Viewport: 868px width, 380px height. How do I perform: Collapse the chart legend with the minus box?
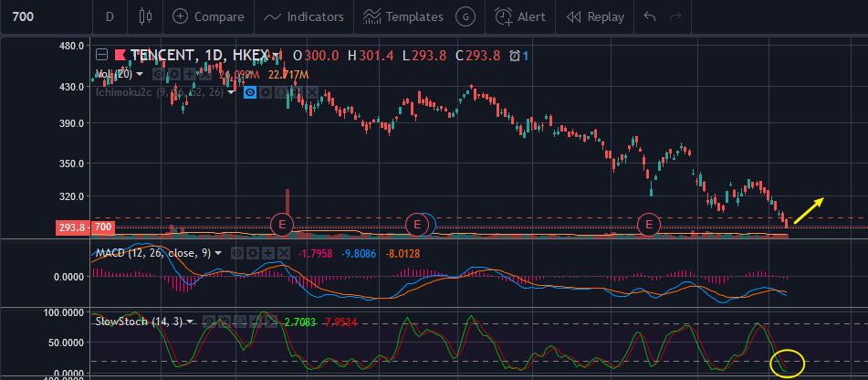[101, 55]
